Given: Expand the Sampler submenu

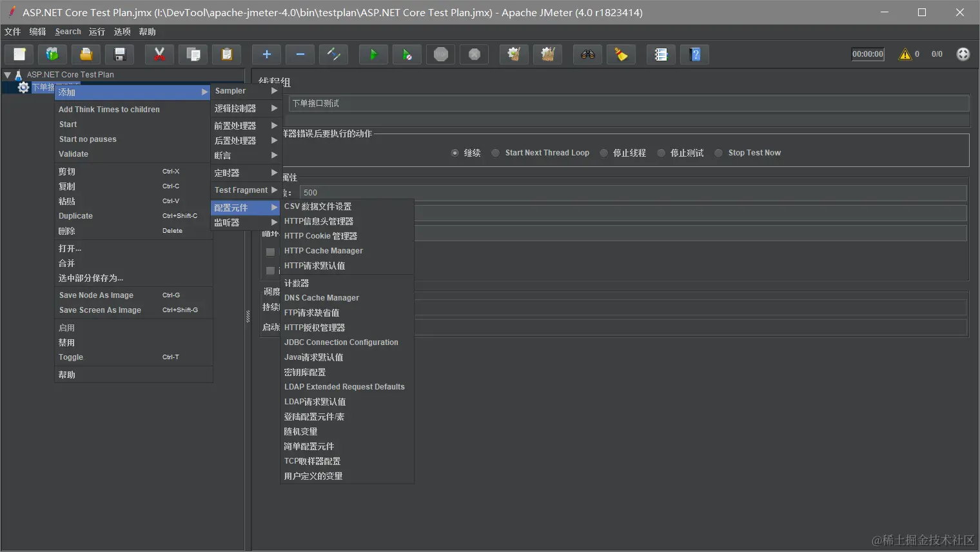Looking at the screenshot, I should tap(246, 91).
